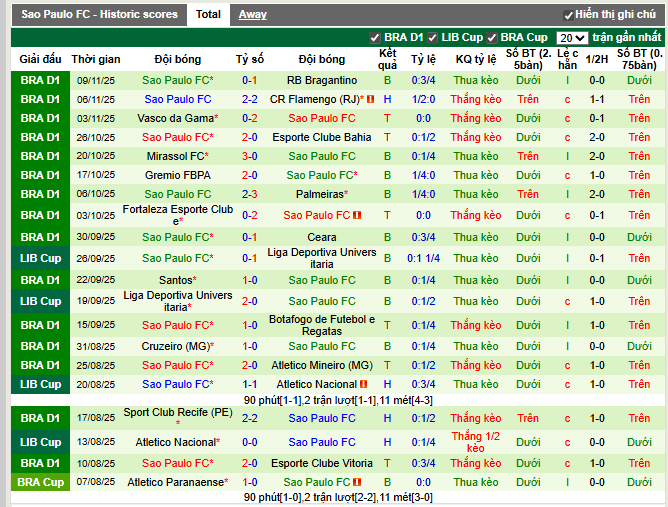Click the 0:1 1/4 odds value
This screenshot has height=507, width=668.
(423, 258)
